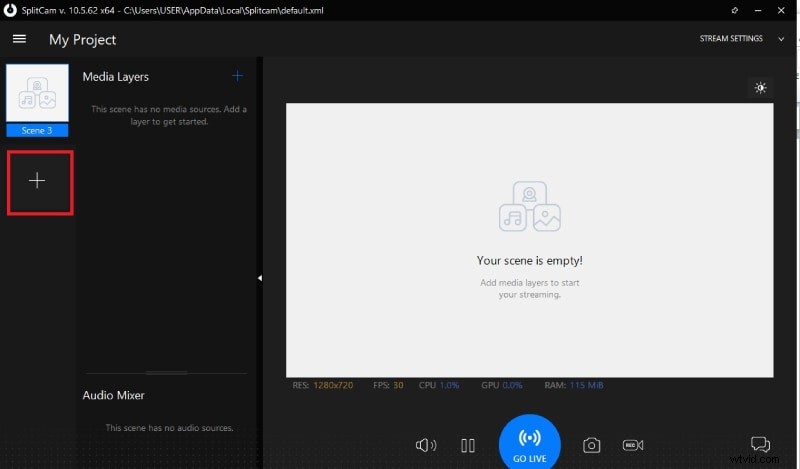Start recording with REC camera icon
Image resolution: width=800 pixels, height=469 pixels.
point(633,445)
